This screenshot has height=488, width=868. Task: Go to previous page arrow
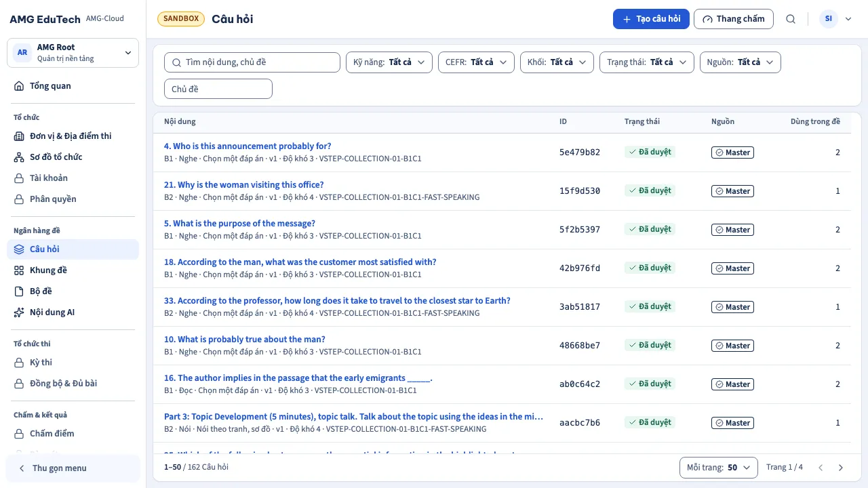click(x=821, y=468)
